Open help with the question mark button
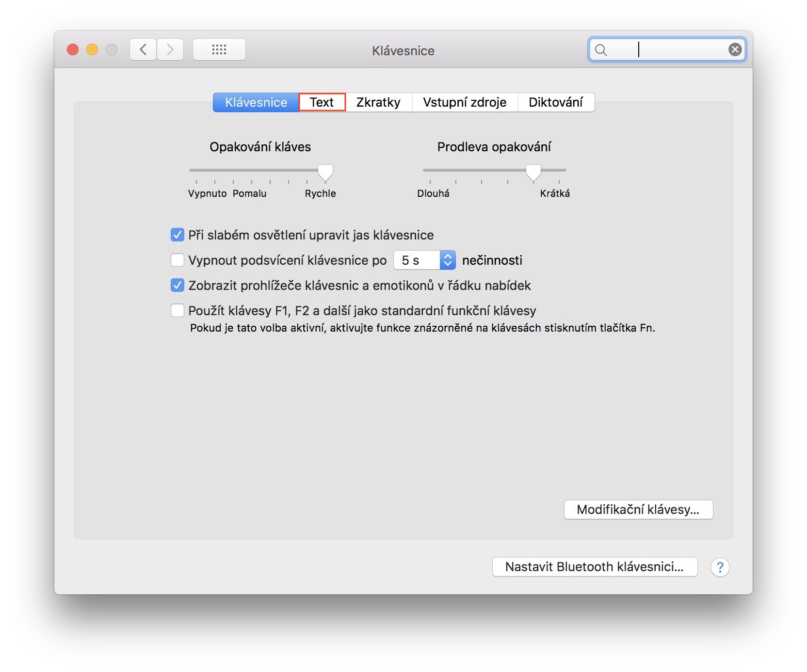Screen dimensions: 807x672 click(720, 567)
